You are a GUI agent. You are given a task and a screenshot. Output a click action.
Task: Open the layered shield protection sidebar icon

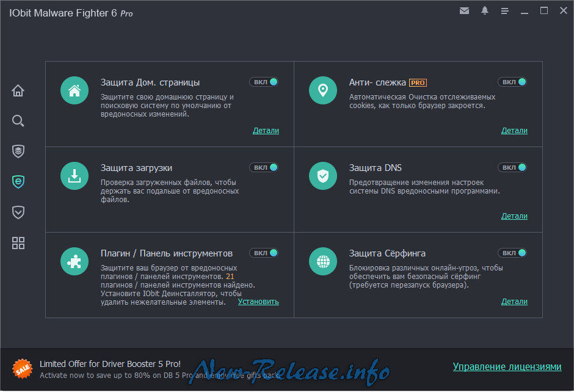(x=18, y=151)
